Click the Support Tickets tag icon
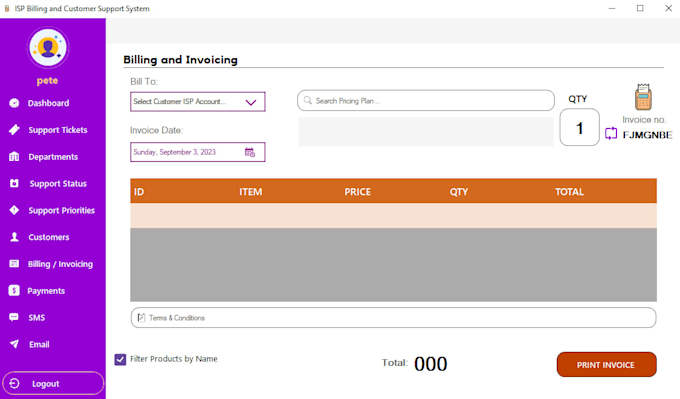Screen dimensions: 680x399 tap(14, 130)
